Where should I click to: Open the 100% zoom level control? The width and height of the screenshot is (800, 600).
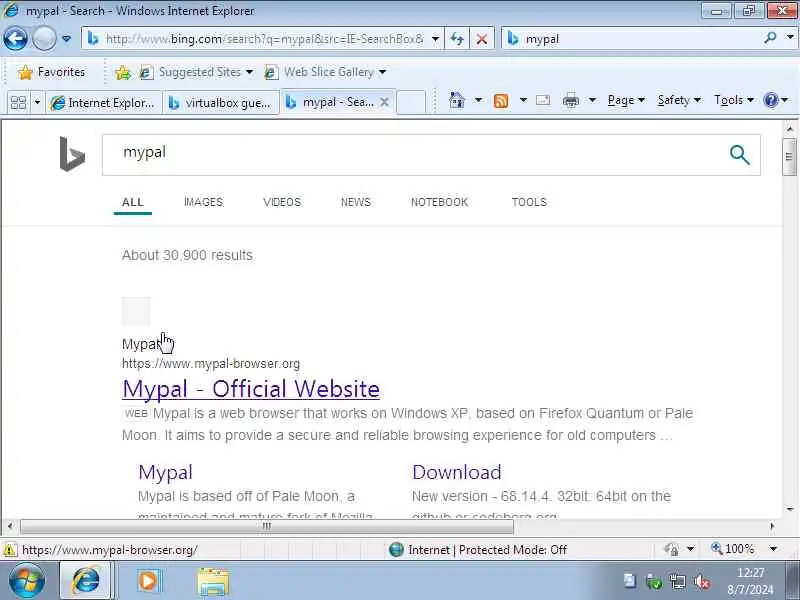744,549
